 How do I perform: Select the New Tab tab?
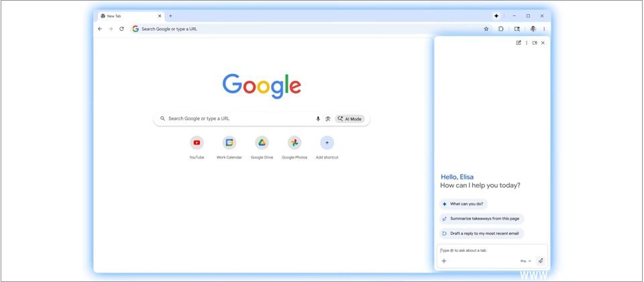point(127,15)
